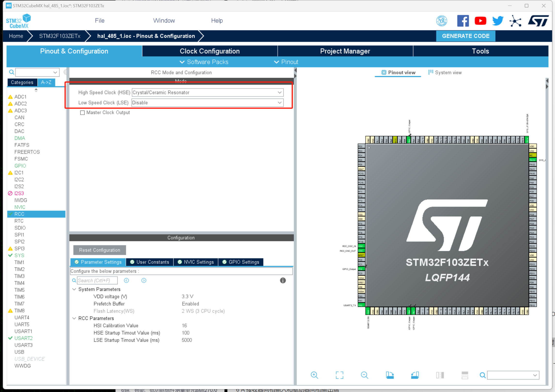The height and width of the screenshot is (392, 555).
Task: Collapse the RCC Parameters group
Action: 74,318
